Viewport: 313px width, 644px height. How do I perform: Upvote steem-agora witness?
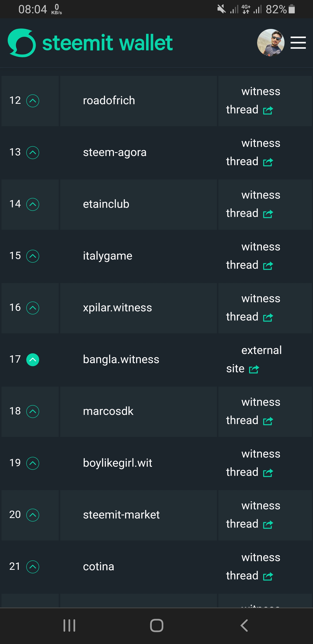[33, 153]
